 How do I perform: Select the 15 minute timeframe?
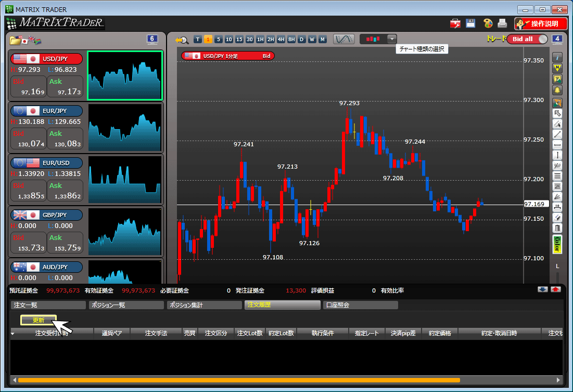pos(239,40)
